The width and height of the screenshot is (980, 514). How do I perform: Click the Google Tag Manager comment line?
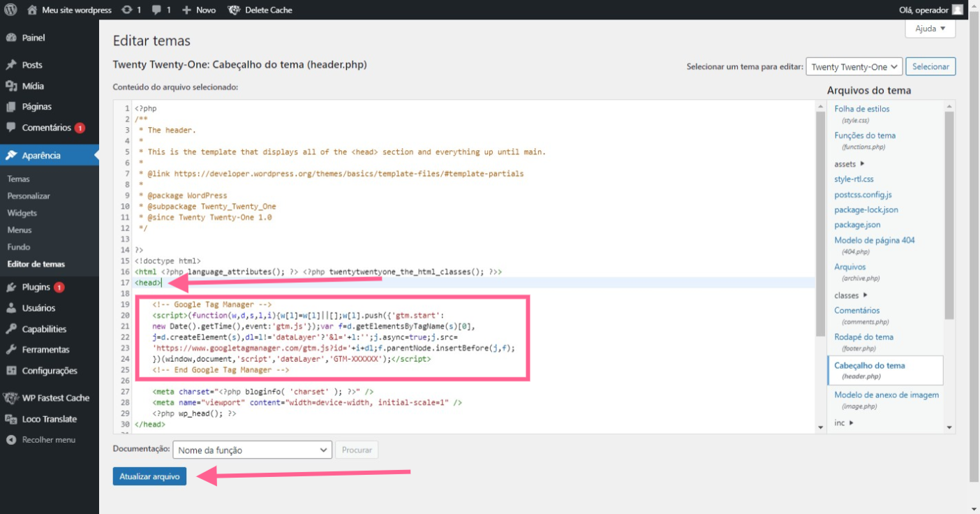[x=211, y=304]
